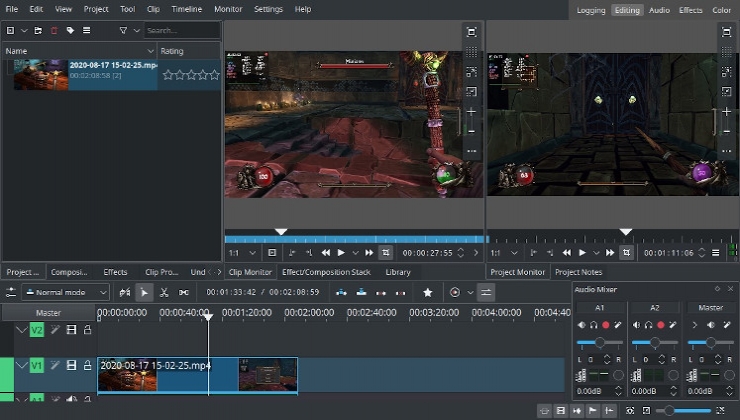Click the Rewind button in the Project Monitor

567,253
